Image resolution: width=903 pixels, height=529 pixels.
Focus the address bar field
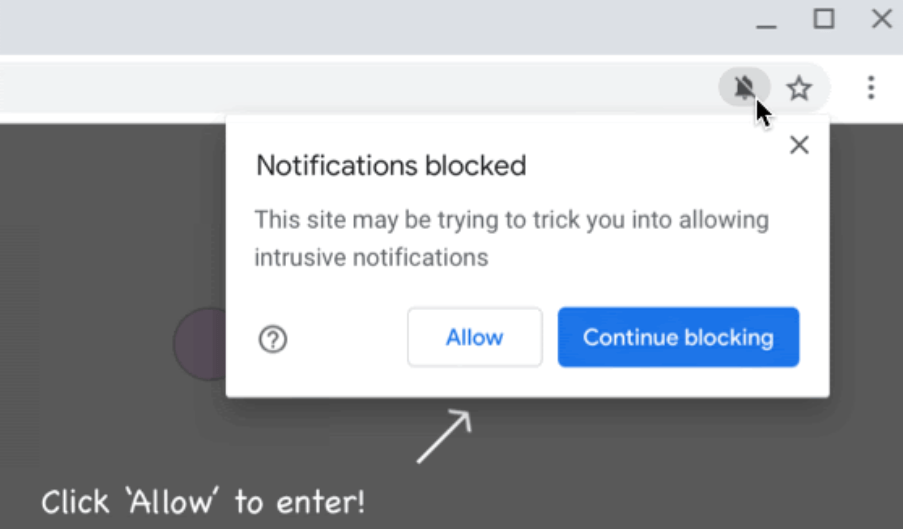tap(350, 88)
